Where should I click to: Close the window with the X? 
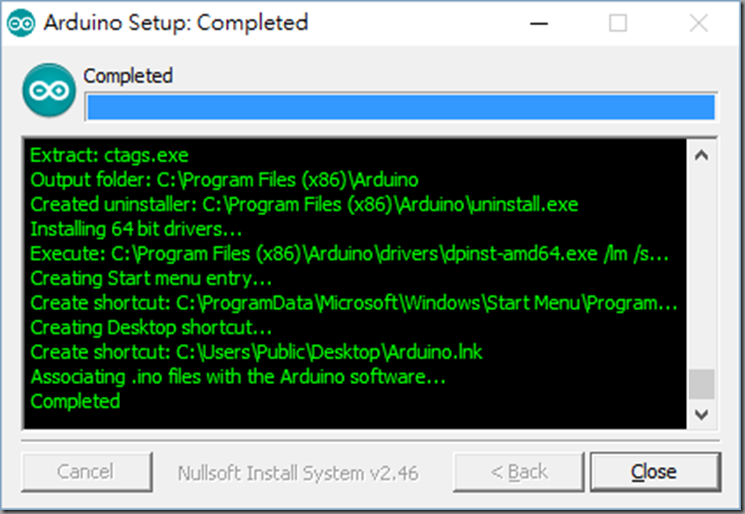[698, 23]
